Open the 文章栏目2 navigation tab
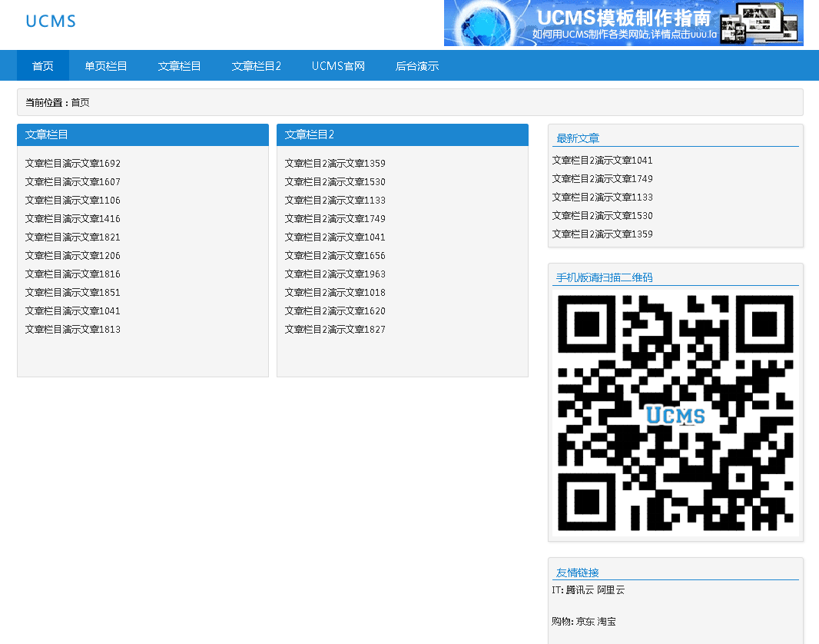 (x=256, y=65)
